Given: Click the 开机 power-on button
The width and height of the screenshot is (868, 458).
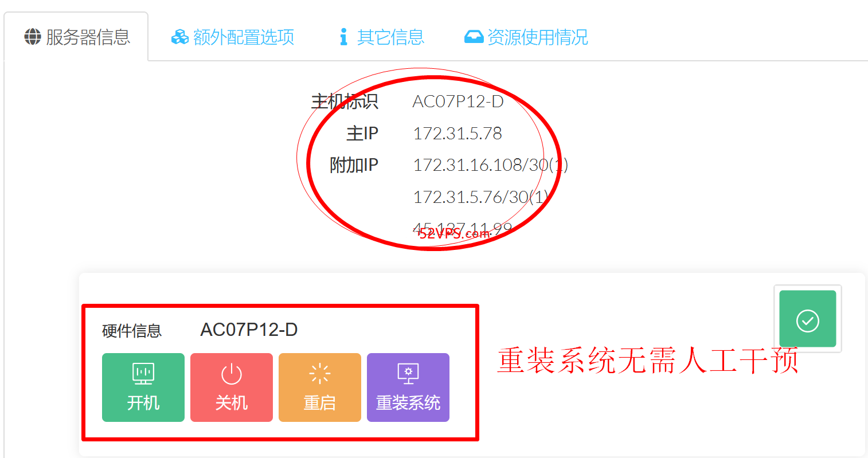Looking at the screenshot, I should coord(143,387).
